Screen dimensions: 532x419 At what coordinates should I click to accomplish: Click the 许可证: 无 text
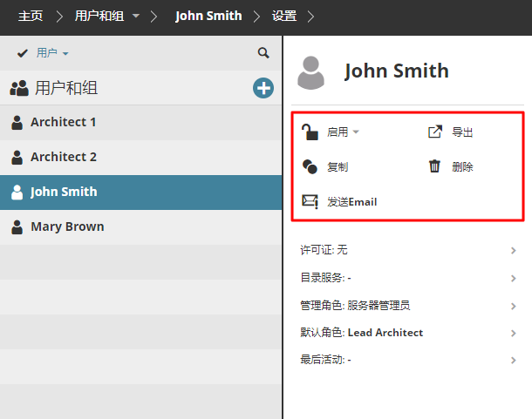pyautogui.click(x=324, y=250)
